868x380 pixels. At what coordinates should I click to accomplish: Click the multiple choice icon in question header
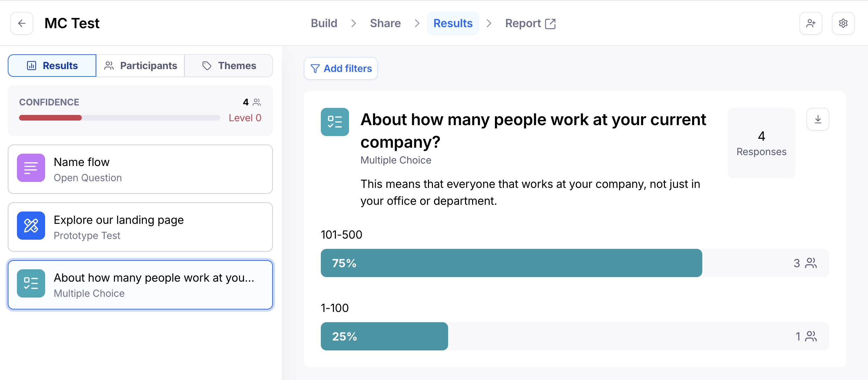pos(335,122)
